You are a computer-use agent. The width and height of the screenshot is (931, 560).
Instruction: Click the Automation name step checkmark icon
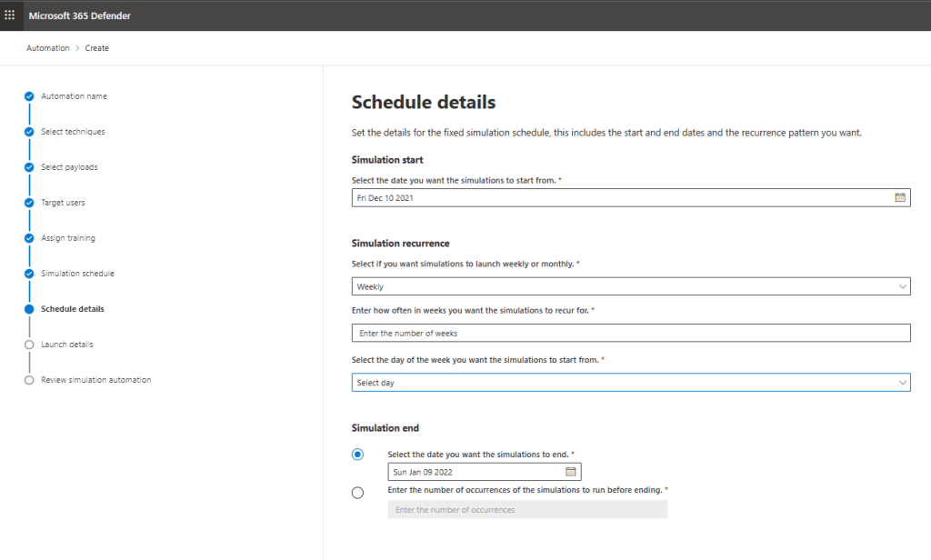tap(29, 96)
